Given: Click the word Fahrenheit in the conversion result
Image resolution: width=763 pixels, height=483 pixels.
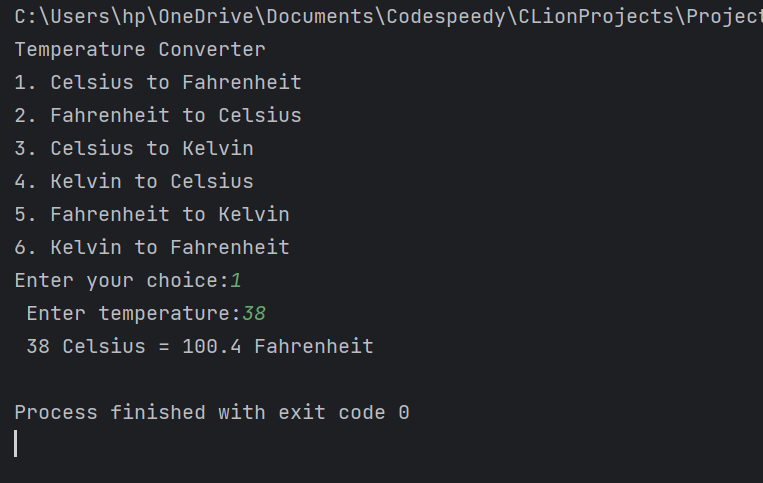Looking at the screenshot, I should [314, 347].
